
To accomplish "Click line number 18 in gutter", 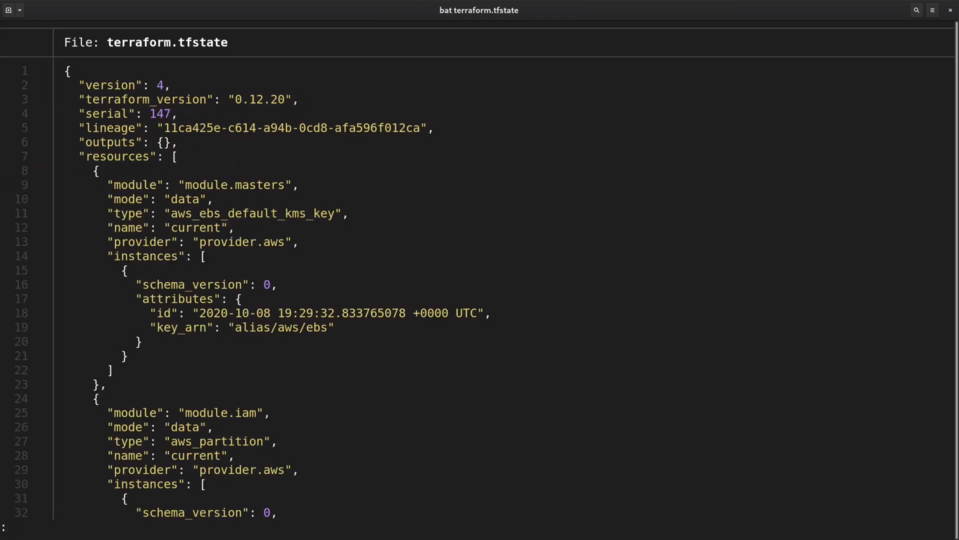I will (x=21, y=313).
